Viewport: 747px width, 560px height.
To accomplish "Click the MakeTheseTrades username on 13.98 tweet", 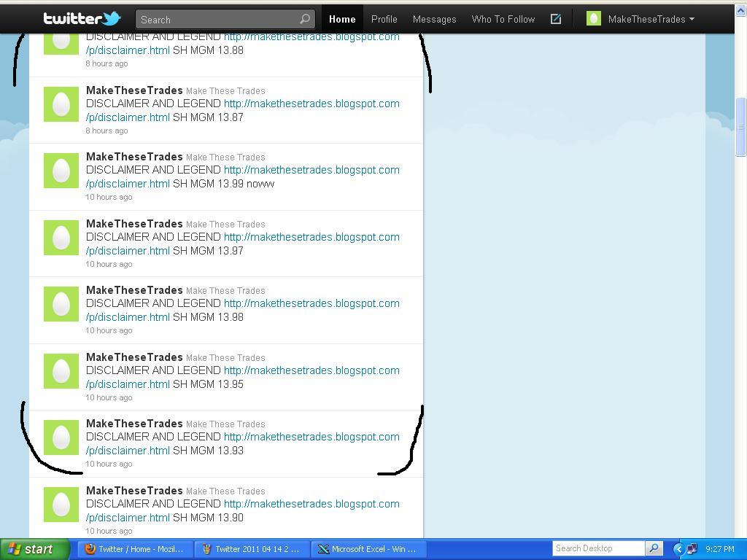I will [x=134, y=290].
